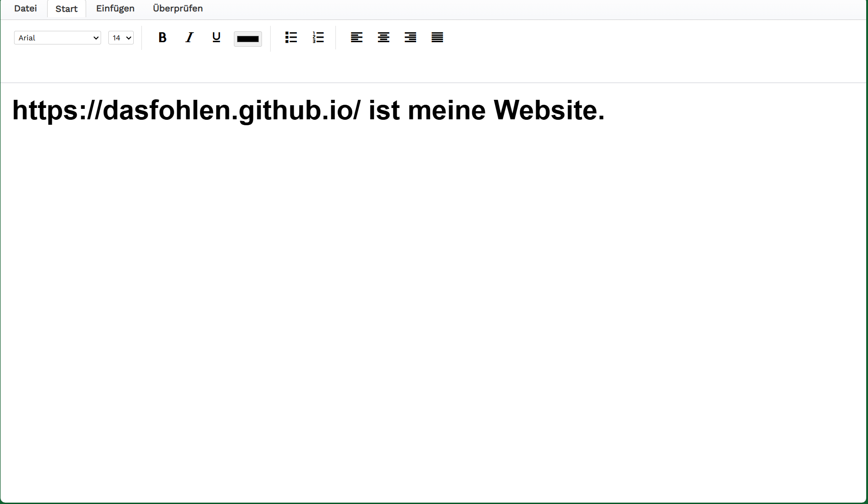Center align the text

[x=383, y=38]
